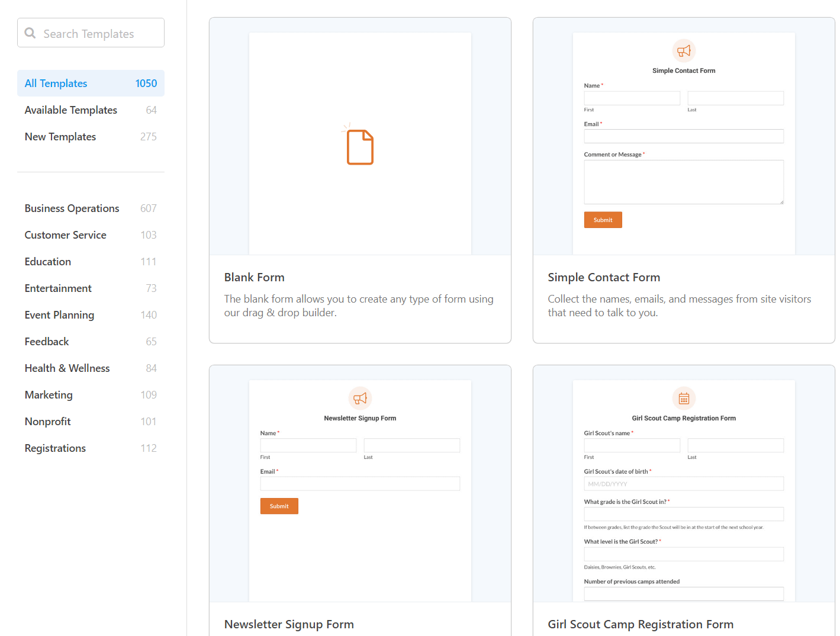840x636 pixels.
Task: Click the MM/DD/YYYY date field
Action: [x=684, y=483]
